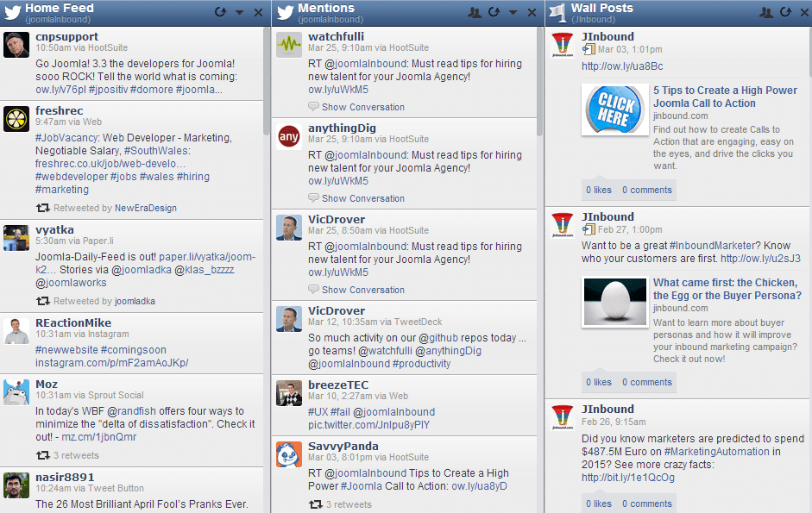The image size is (812, 513).
Task: Click JInbound logo on Feb 27 post
Action: tap(563, 225)
